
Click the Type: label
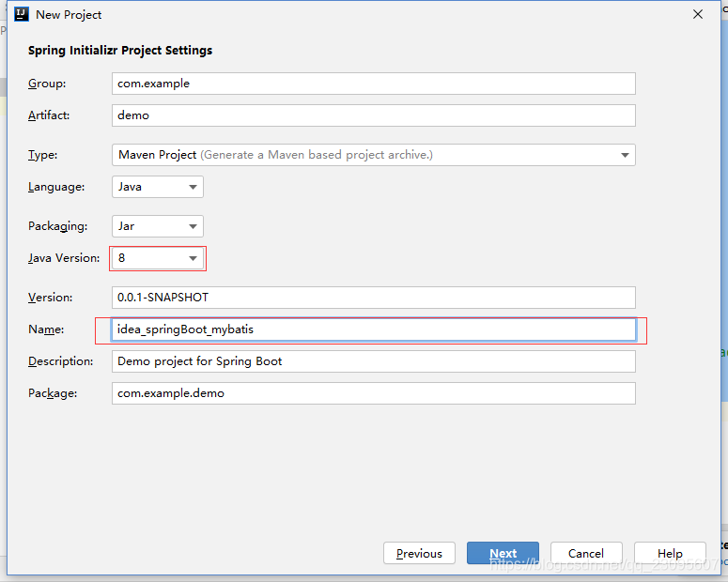tap(42, 155)
